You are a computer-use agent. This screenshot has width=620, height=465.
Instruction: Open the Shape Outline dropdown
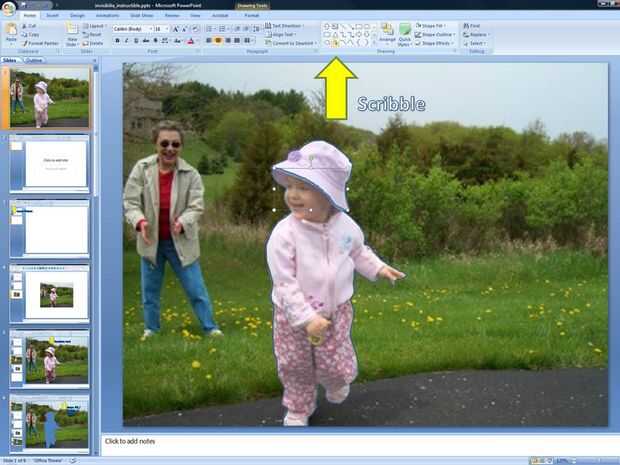(435, 34)
